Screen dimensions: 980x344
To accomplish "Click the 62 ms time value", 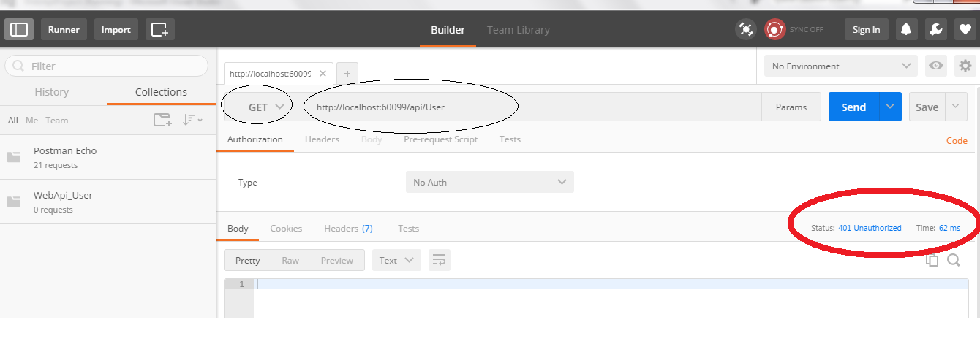I will click(949, 228).
